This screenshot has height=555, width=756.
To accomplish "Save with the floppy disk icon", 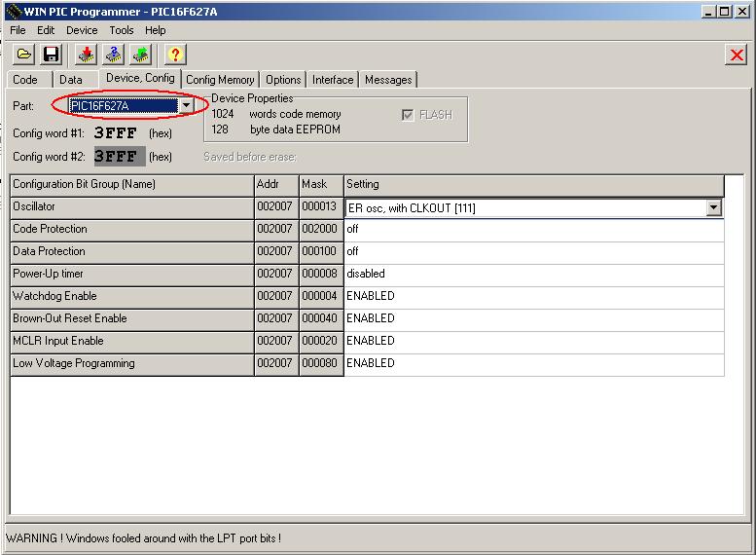I will tap(52, 55).
